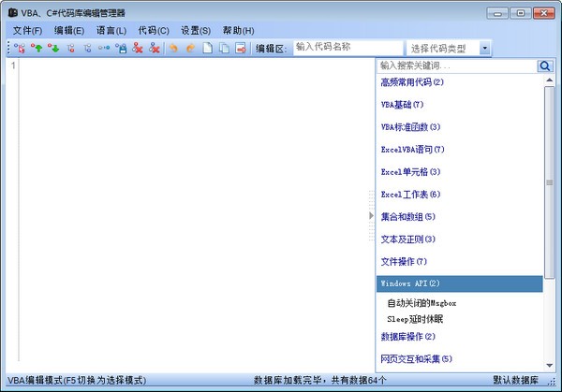Click the 输入搜索关键词 search box
The height and width of the screenshot is (392, 562).
(x=457, y=65)
